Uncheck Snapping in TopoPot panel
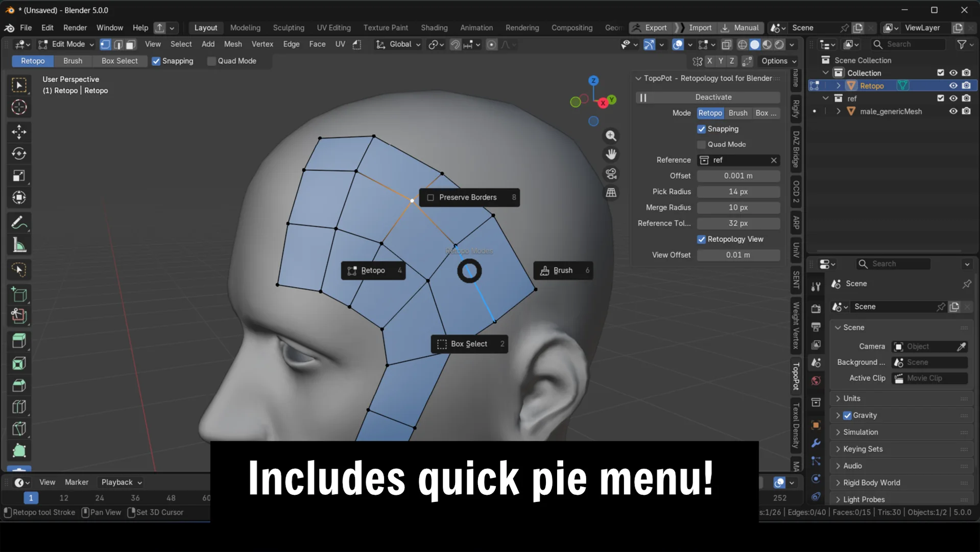This screenshot has width=980, height=552. click(701, 129)
